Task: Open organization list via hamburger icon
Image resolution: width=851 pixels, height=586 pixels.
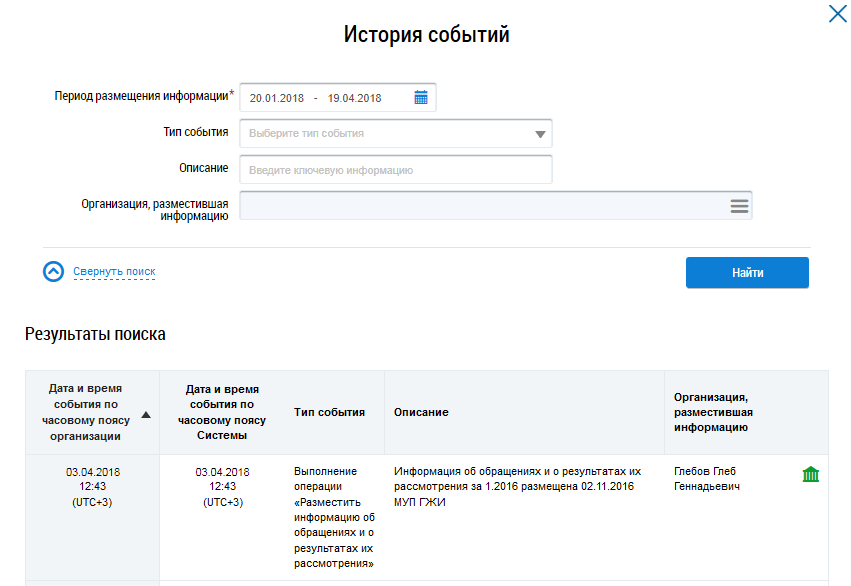Action: 739,206
